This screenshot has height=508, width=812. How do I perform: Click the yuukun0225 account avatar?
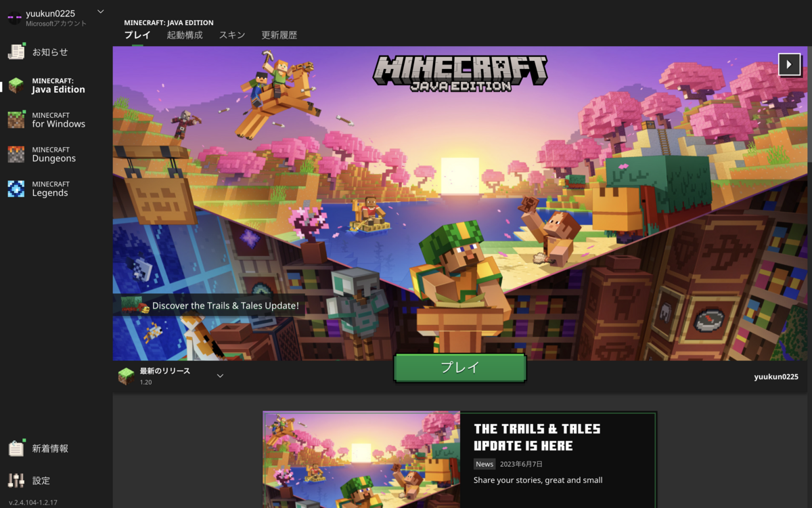tap(14, 18)
